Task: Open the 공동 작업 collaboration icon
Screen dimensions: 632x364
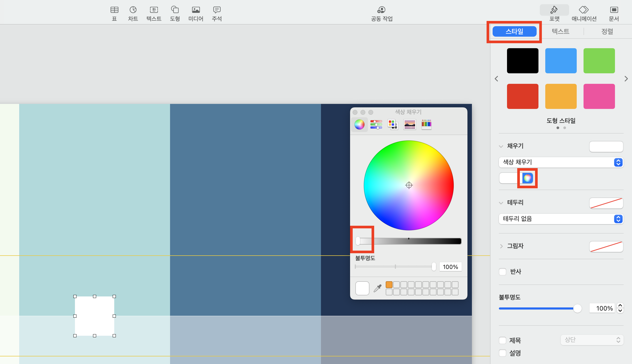Action: (x=382, y=10)
